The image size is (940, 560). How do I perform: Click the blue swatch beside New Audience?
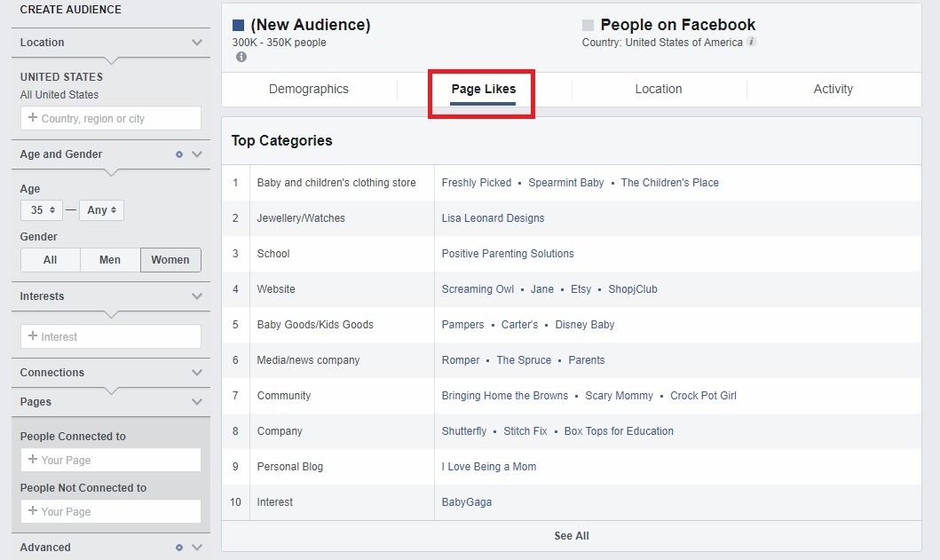point(238,24)
